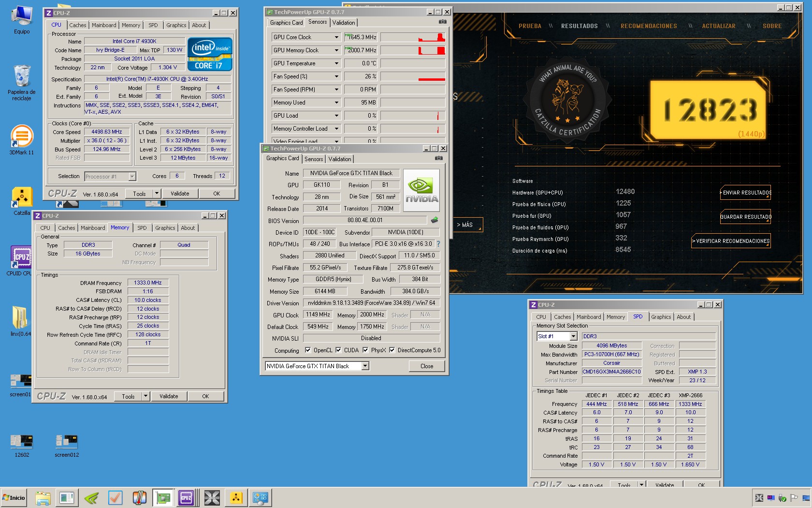Viewport: 812px width, 508px height.
Task: Click the Close button in GPU-Z
Action: pyautogui.click(x=427, y=366)
